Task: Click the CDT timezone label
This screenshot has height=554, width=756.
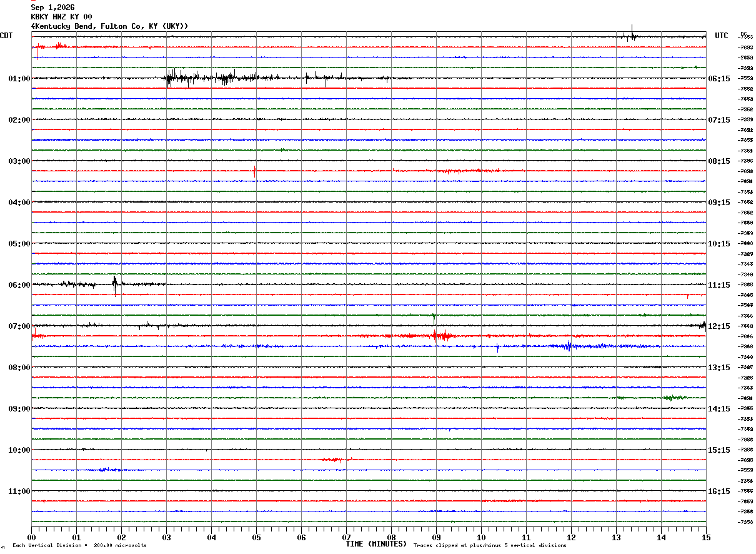Action: [x=6, y=36]
